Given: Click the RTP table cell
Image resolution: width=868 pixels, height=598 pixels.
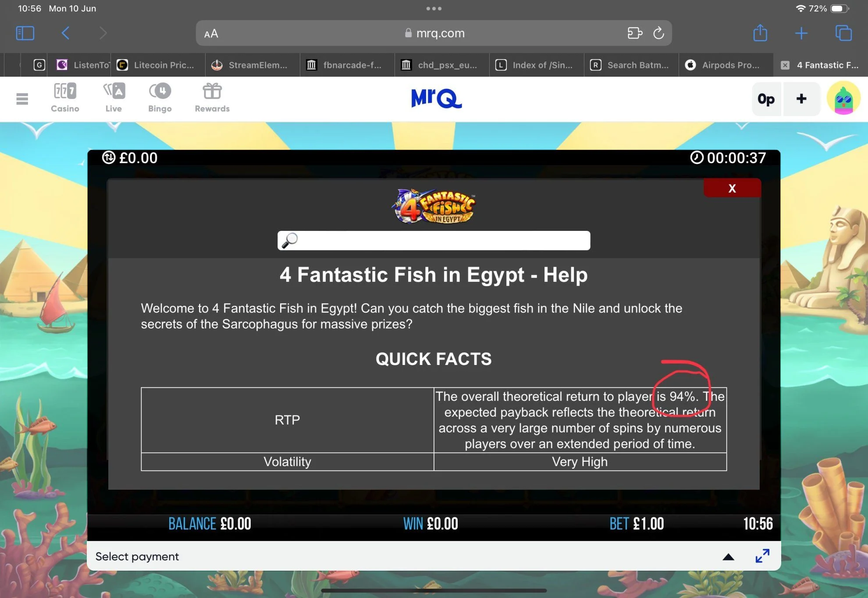Looking at the screenshot, I should [x=288, y=420].
